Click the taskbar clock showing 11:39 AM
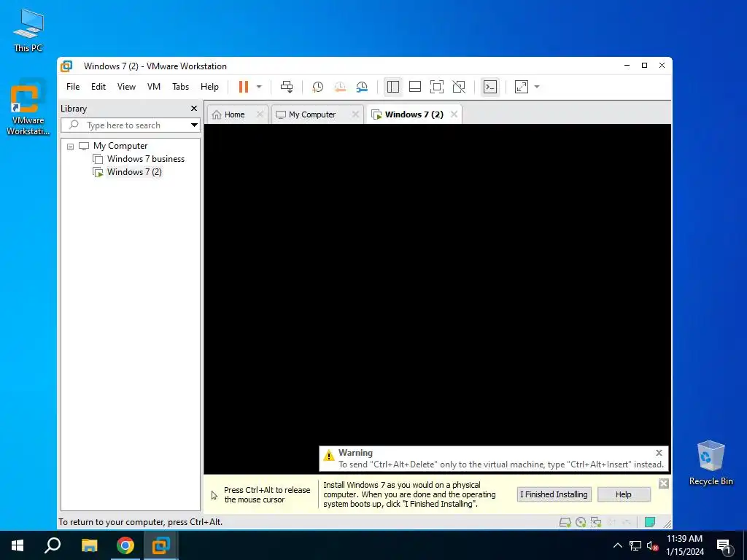This screenshot has height=560, width=747. point(684,545)
